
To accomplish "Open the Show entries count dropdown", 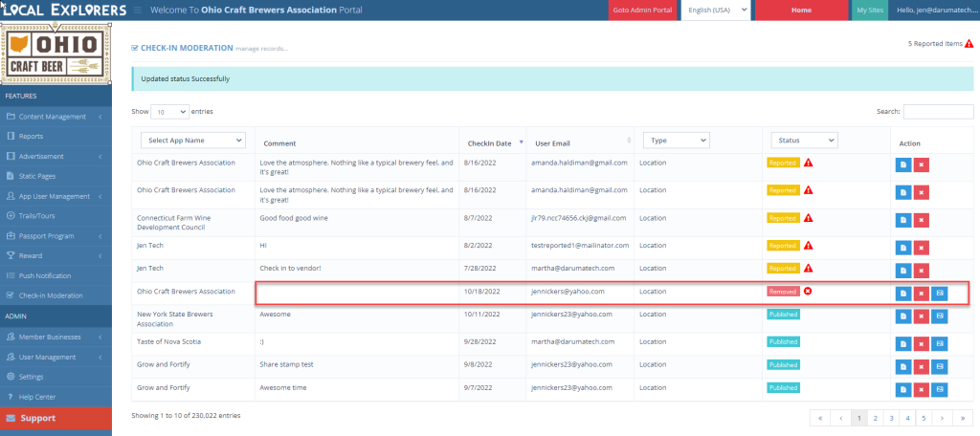I will pyautogui.click(x=170, y=112).
